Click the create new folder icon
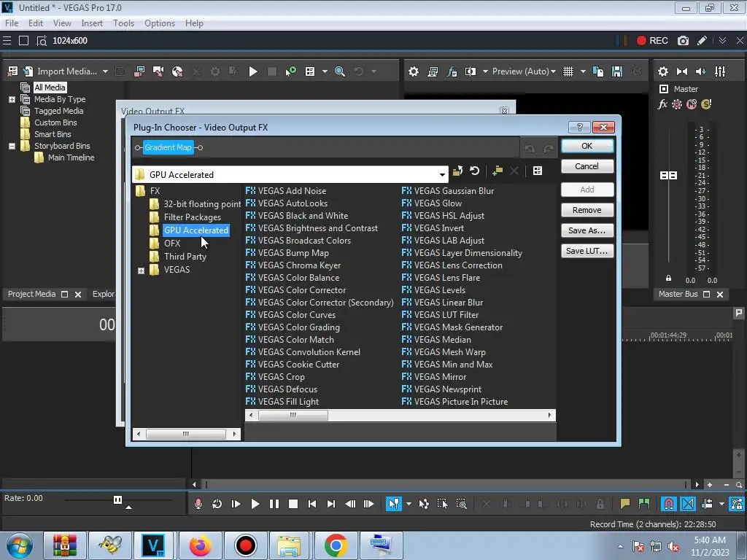The height and width of the screenshot is (560, 747). tap(498, 171)
